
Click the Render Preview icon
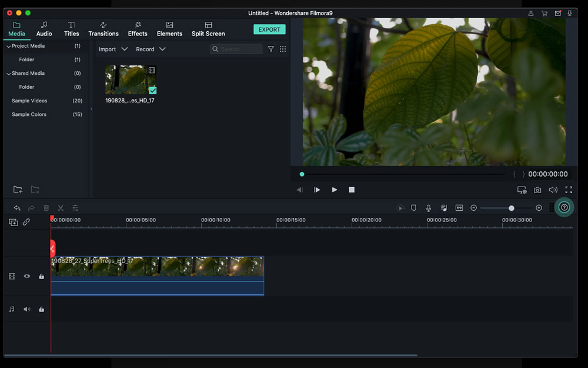[400, 208]
